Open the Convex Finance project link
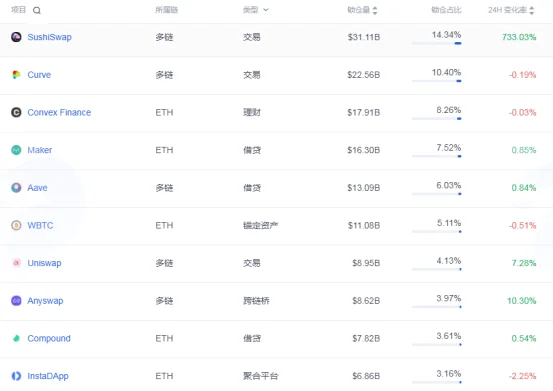This screenshot has height=391, width=553. tap(59, 112)
